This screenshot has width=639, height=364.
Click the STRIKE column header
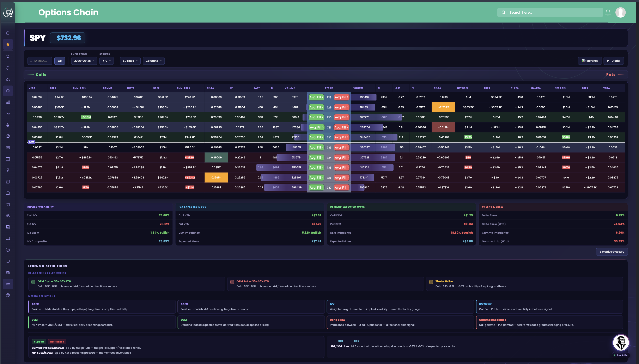point(329,88)
